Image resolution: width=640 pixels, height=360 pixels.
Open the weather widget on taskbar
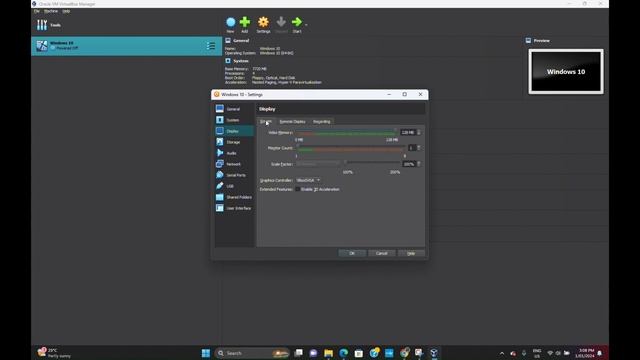[54, 353]
